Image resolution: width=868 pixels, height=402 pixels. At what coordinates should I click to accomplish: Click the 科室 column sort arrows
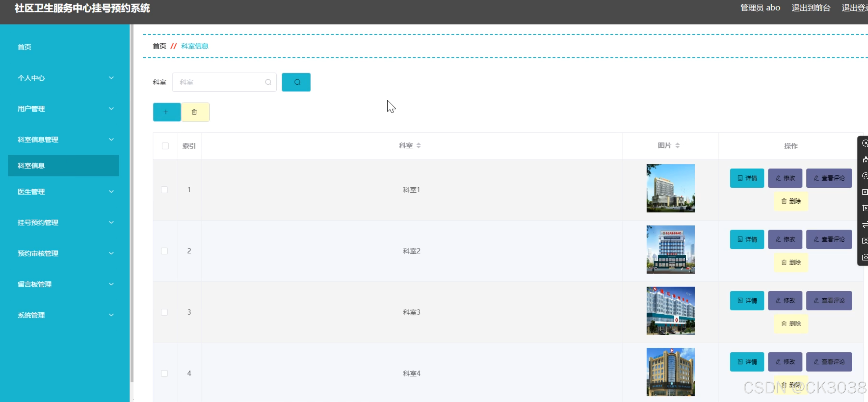click(419, 145)
